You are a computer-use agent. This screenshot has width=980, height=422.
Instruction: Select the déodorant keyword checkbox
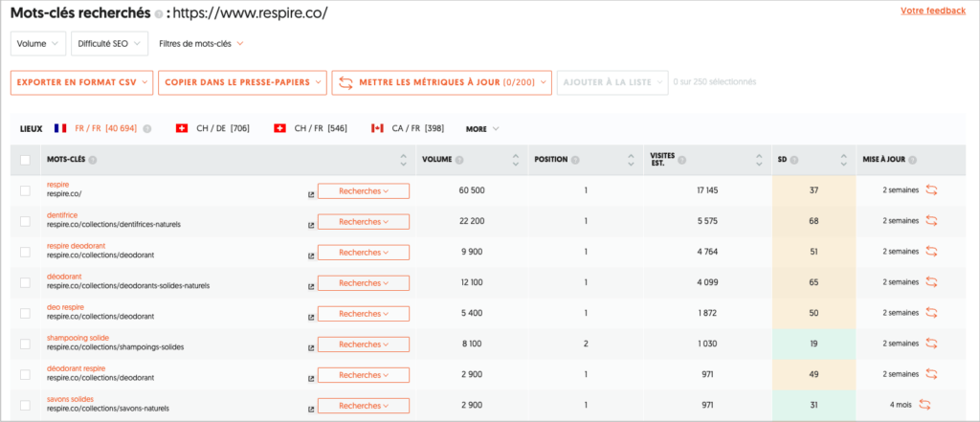(x=25, y=282)
